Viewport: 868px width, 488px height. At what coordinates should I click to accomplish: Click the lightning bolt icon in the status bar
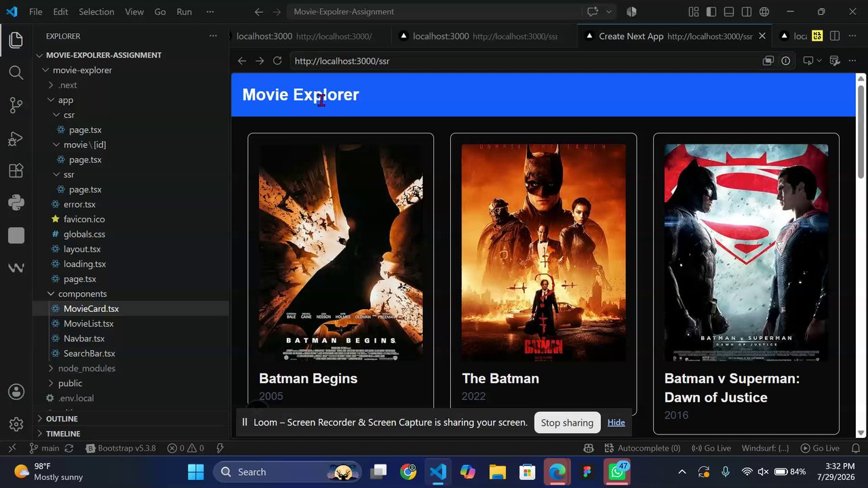coord(220,448)
